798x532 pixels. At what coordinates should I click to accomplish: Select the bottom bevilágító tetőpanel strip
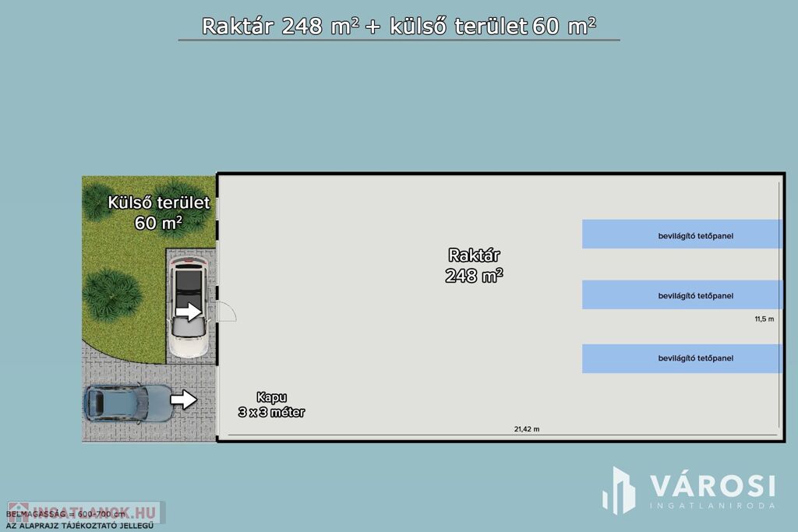point(682,358)
